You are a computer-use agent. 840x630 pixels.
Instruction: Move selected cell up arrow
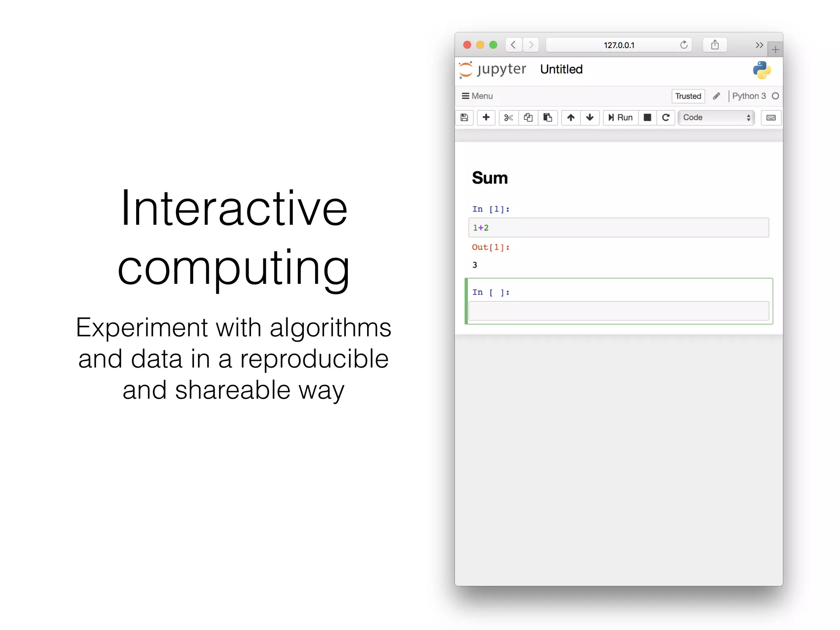(x=571, y=118)
